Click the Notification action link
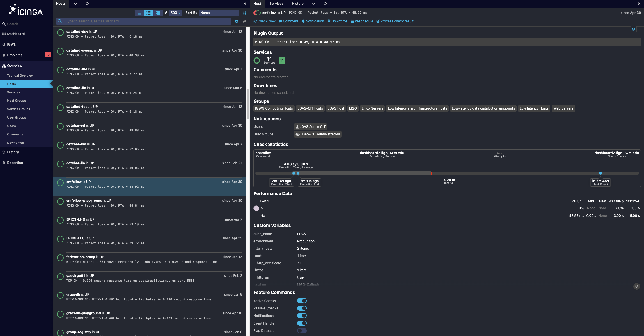This screenshot has height=336, width=644. click(x=313, y=21)
